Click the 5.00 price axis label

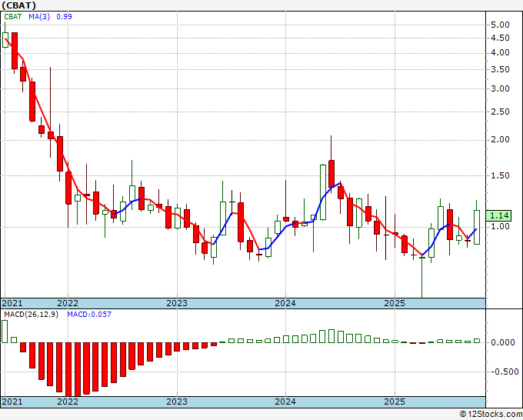[500, 25]
